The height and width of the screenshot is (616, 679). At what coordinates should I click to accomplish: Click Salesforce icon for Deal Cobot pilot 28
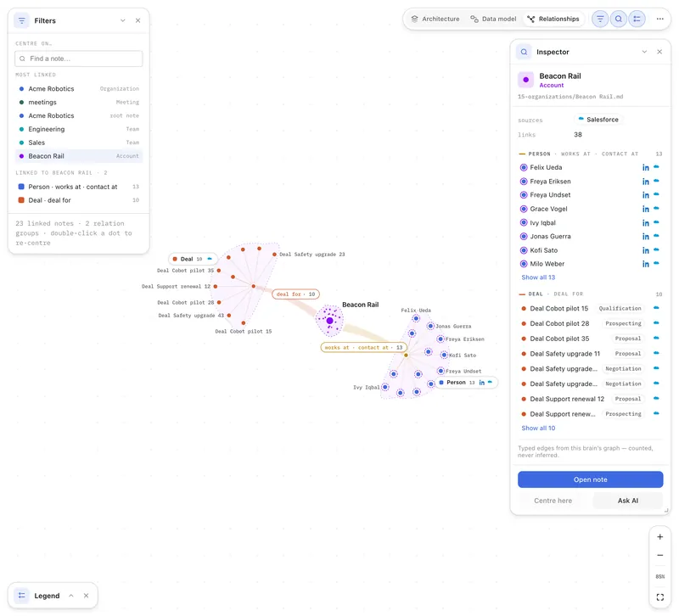click(x=656, y=323)
